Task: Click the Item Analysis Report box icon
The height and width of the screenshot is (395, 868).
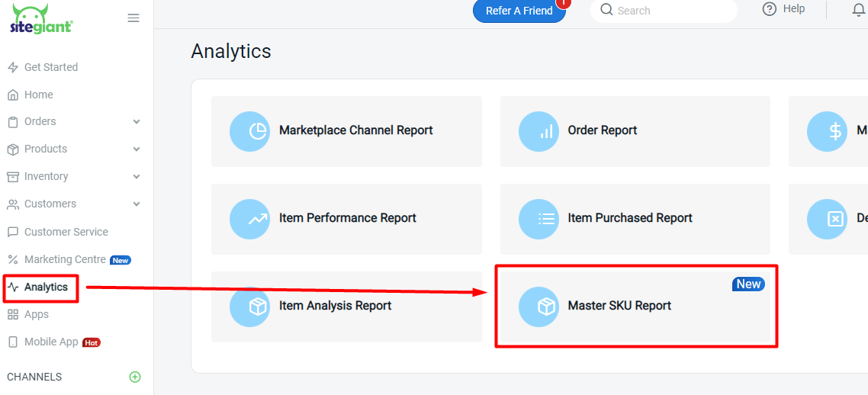Action: tap(249, 307)
